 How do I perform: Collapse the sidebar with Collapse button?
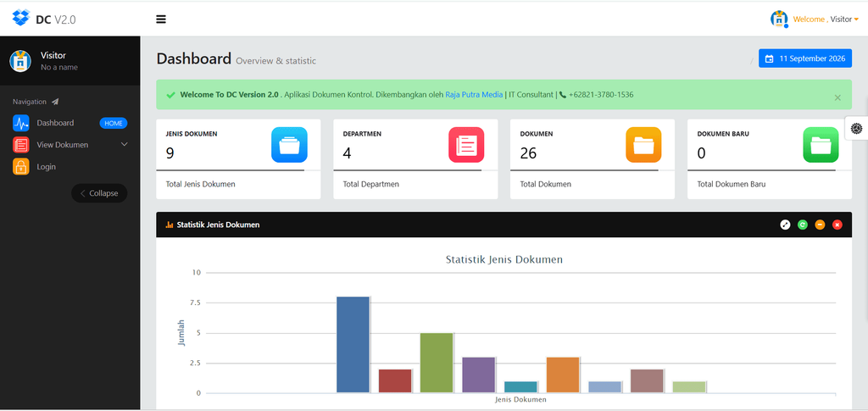coord(99,193)
